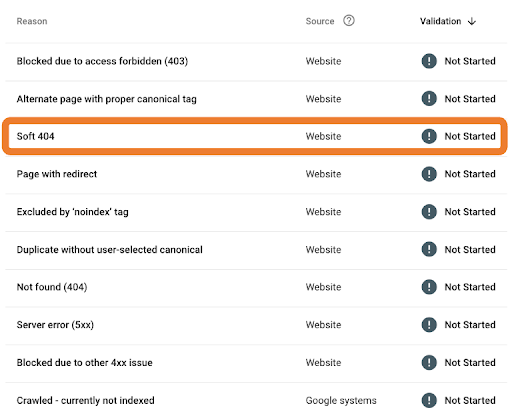The height and width of the screenshot is (416, 512).
Task: Click 'Not Started' in Duplicate without canonical row
Action: (x=470, y=249)
